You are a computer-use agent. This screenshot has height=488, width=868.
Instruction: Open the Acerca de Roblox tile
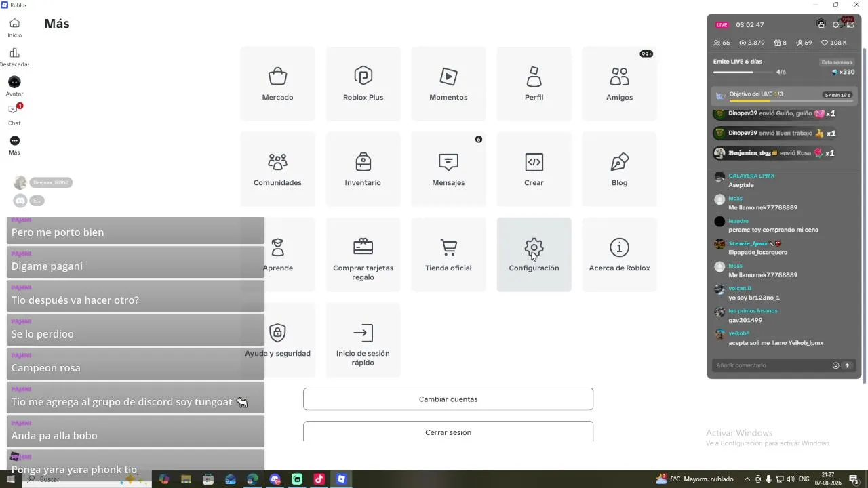(619, 255)
